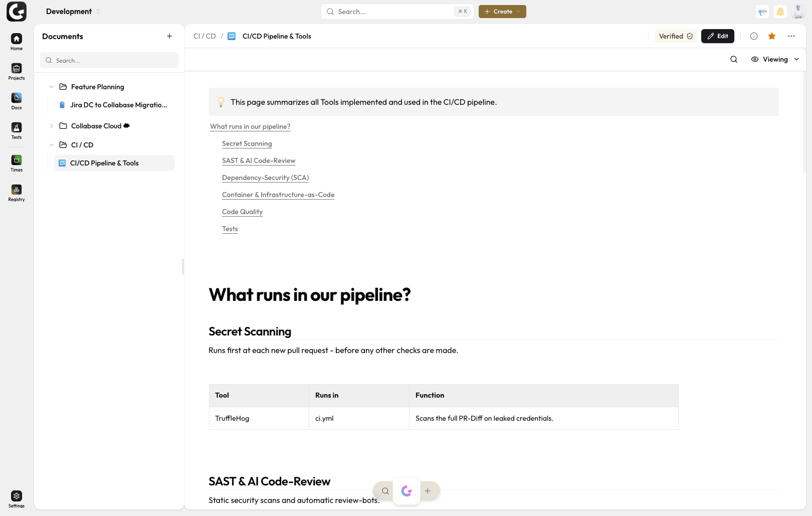The image size is (812, 516).
Task: Click the sidebar resize handle
Action: coord(183,267)
